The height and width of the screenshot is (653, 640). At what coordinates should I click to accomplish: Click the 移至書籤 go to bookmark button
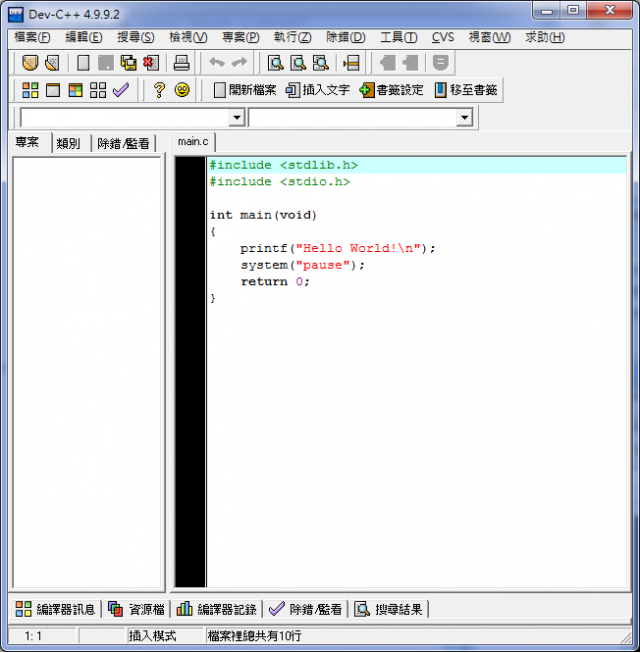coord(466,90)
